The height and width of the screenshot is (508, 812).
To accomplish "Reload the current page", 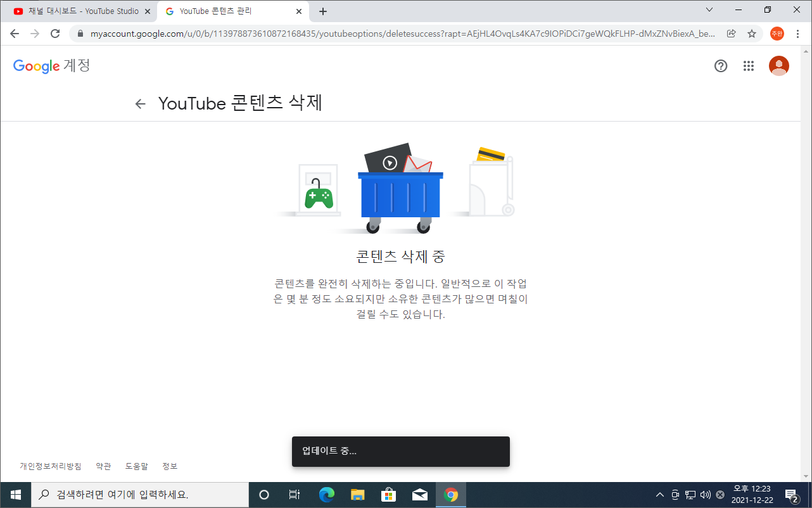I will tap(55, 34).
